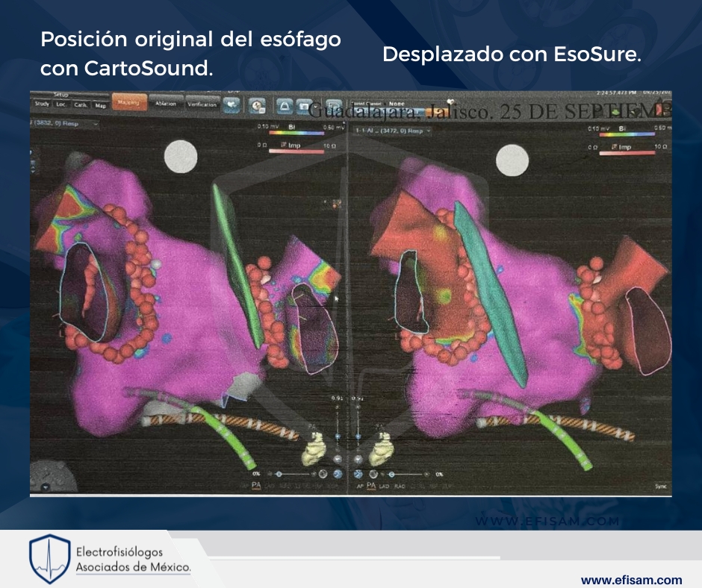Click the www.efisam.com link
Screen dimensions: 702x588
coord(631,581)
